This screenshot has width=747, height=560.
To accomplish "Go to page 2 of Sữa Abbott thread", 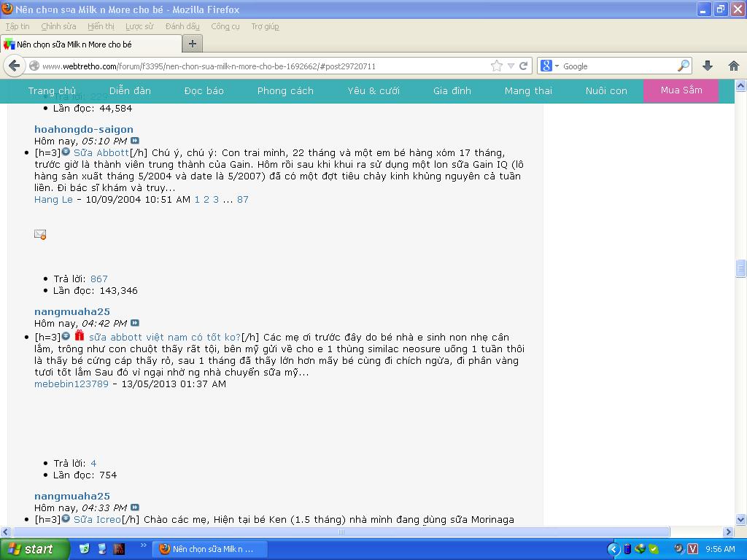I will click(x=206, y=199).
